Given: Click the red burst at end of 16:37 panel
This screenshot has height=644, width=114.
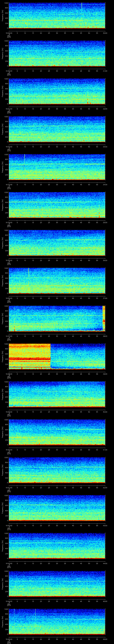Looking at the screenshot, I should [x=104, y=318].
